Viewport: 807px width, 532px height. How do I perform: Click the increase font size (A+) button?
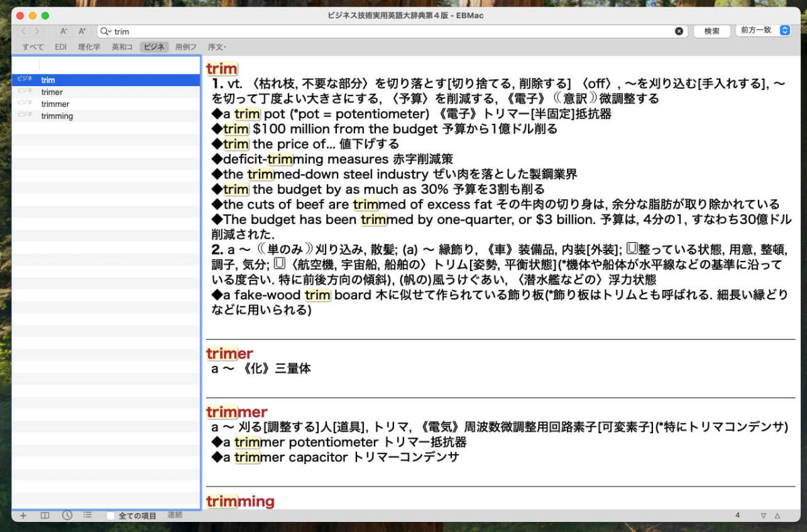coord(82,31)
